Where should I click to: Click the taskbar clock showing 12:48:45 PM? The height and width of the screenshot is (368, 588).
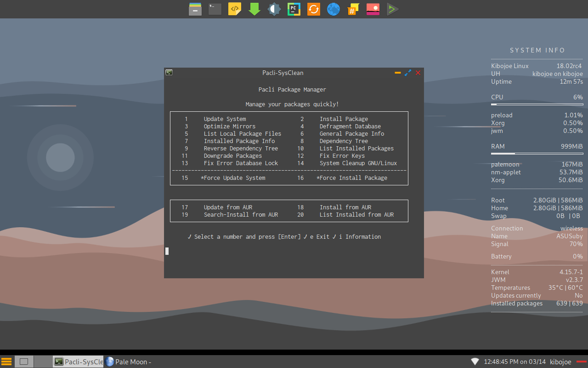tap(515, 362)
